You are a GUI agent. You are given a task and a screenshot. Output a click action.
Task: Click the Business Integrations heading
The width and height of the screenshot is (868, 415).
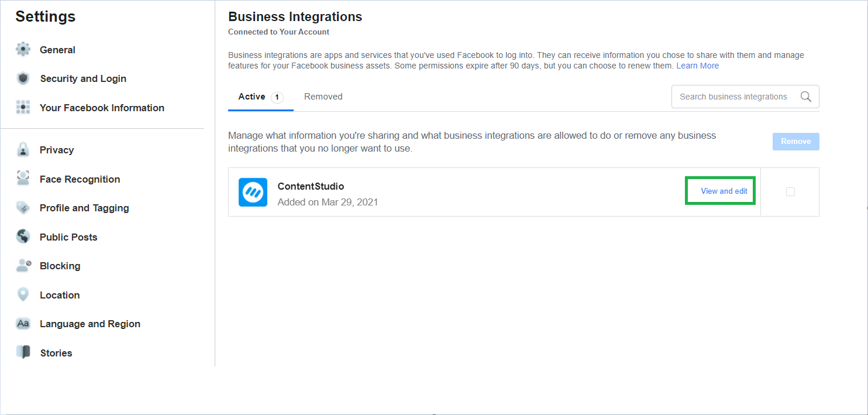[295, 16]
